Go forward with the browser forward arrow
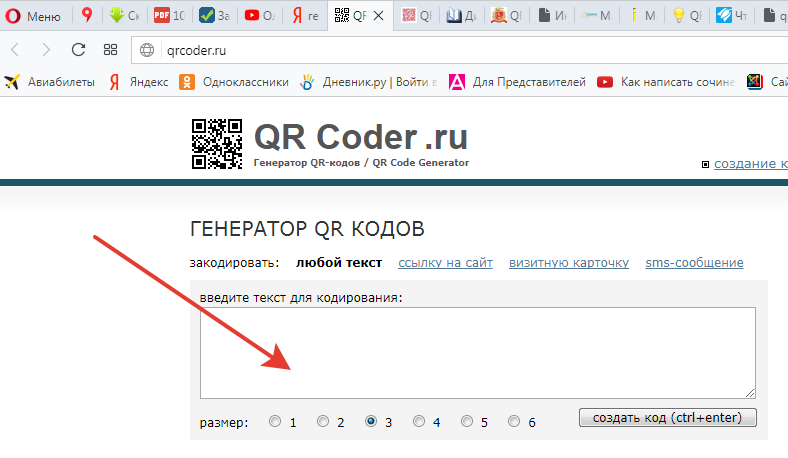The height and width of the screenshot is (458, 788). point(46,49)
